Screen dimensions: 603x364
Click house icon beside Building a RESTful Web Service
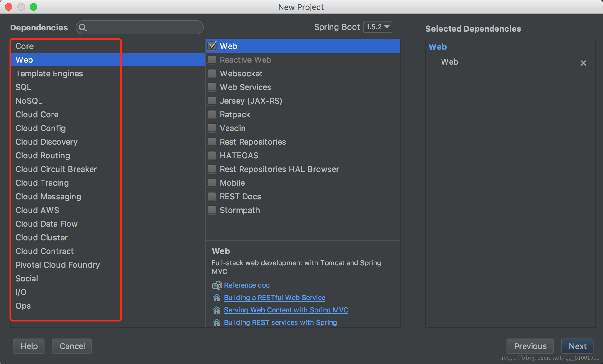tap(216, 298)
